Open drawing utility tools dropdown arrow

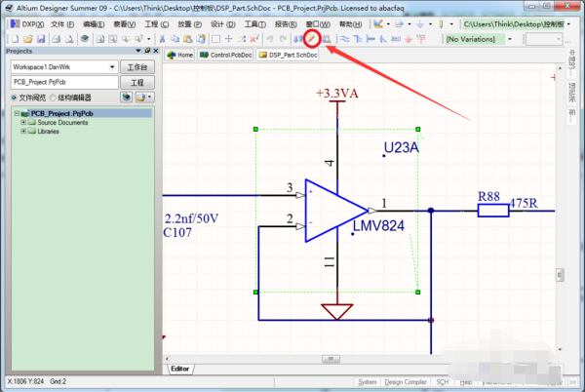click(x=388, y=24)
